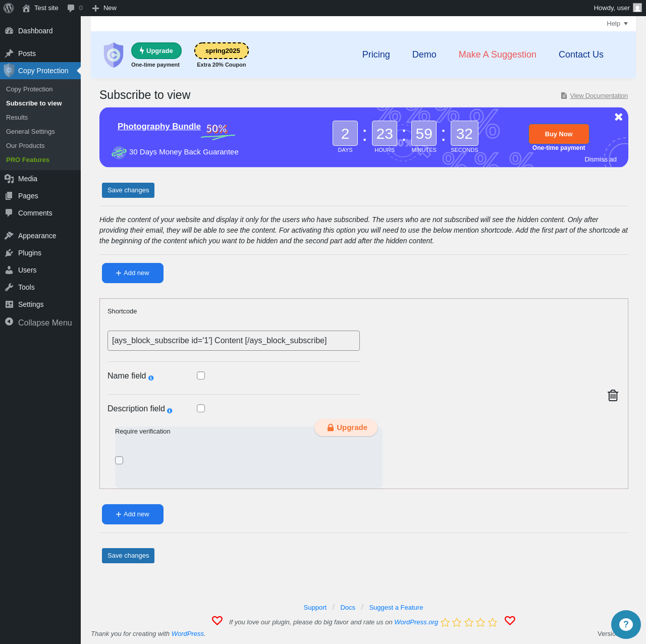
Task: Click the top Save changes button
Action: click(128, 190)
